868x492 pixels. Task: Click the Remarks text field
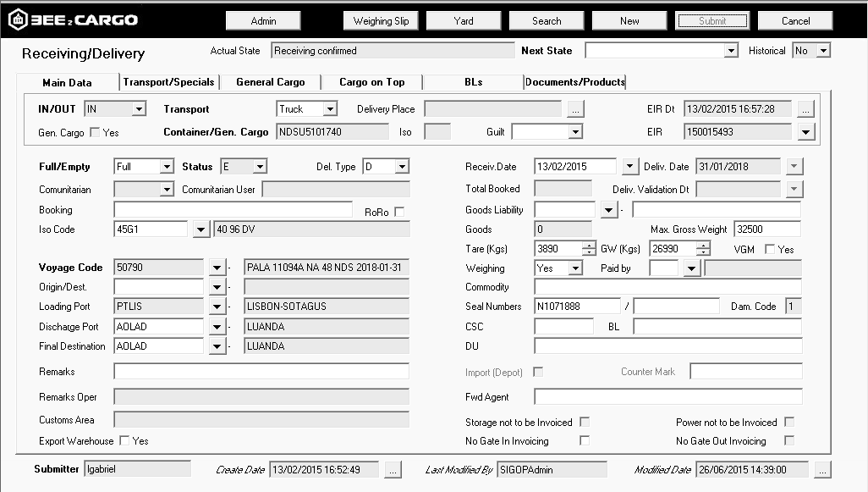[261, 371]
